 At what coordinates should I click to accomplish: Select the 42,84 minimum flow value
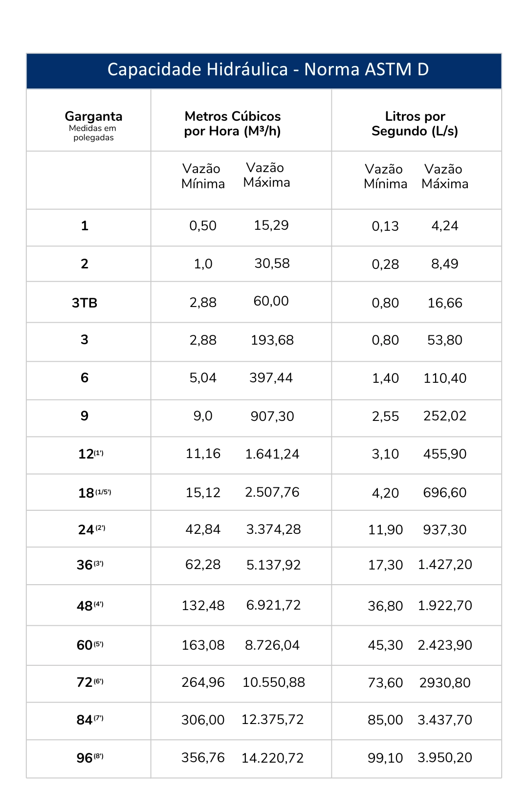(x=203, y=529)
